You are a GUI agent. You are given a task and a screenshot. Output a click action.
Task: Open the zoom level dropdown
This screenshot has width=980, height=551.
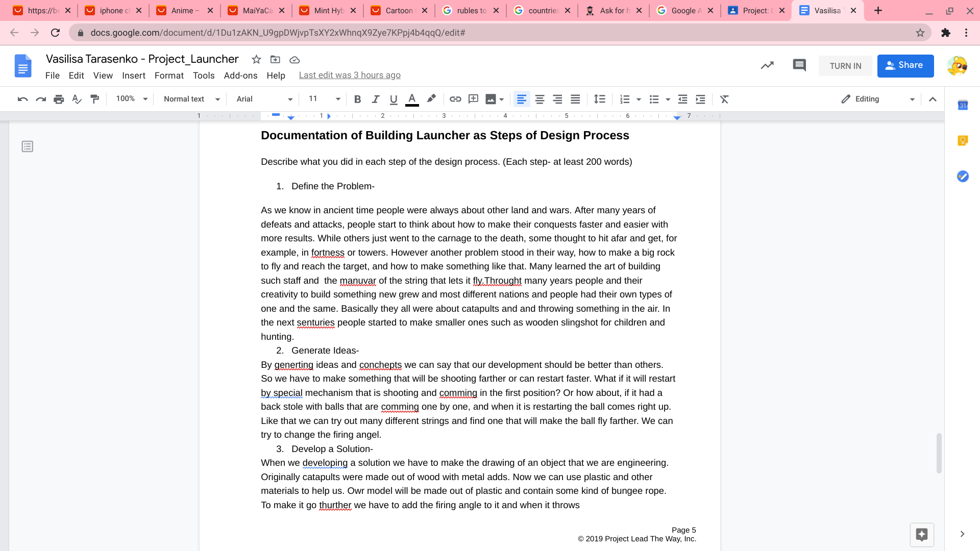click(132, 99)
